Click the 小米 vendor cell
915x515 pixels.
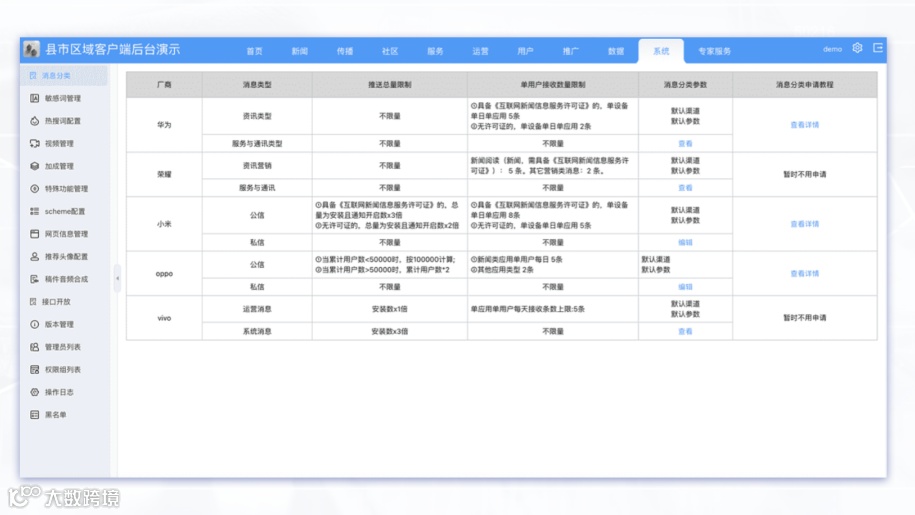[x=164, y=224]
